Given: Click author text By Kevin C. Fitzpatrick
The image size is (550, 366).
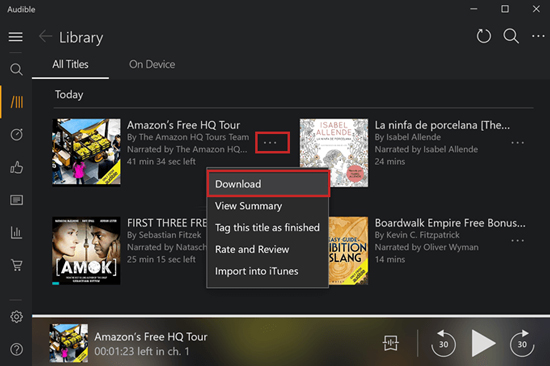Looking at the screenshot, I should point(417,235).
